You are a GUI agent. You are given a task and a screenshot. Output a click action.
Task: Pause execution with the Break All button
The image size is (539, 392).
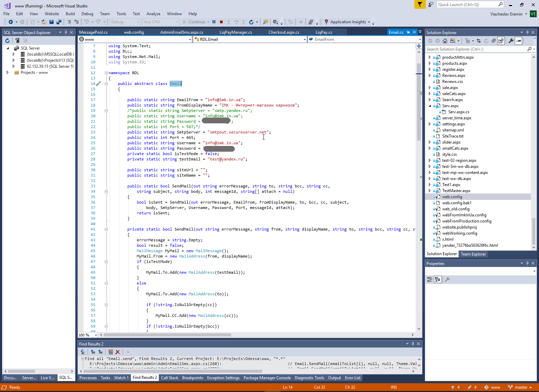(214, 22)
